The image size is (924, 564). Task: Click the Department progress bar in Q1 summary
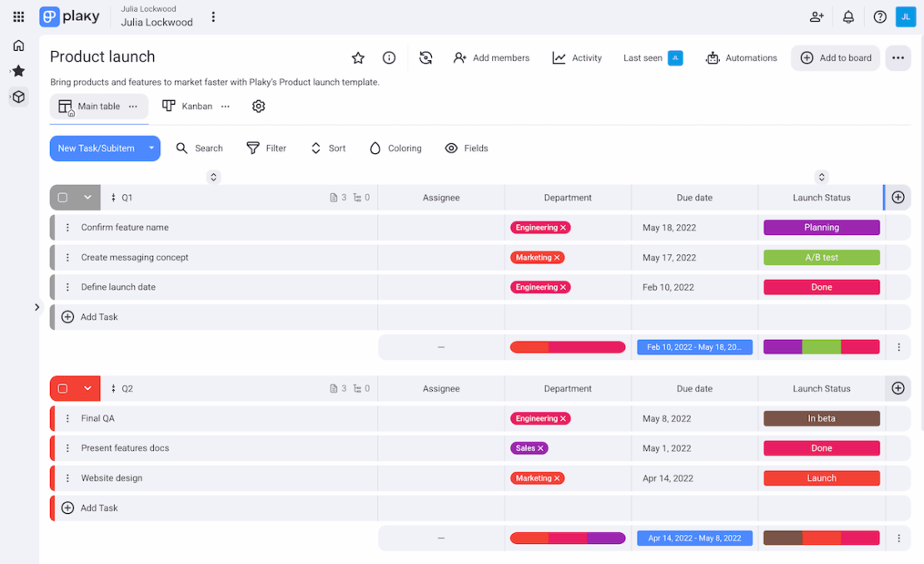click(568, 347)
